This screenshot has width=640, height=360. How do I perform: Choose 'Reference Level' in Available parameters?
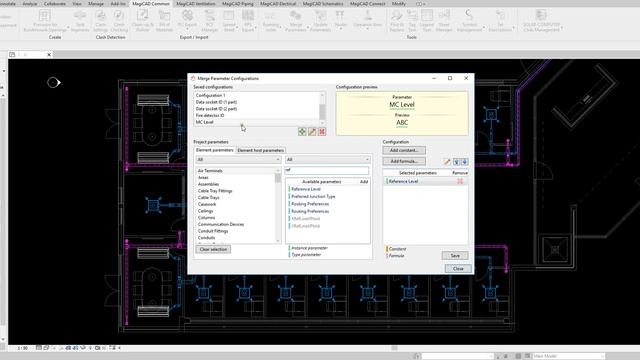click(x=306, y=189)
